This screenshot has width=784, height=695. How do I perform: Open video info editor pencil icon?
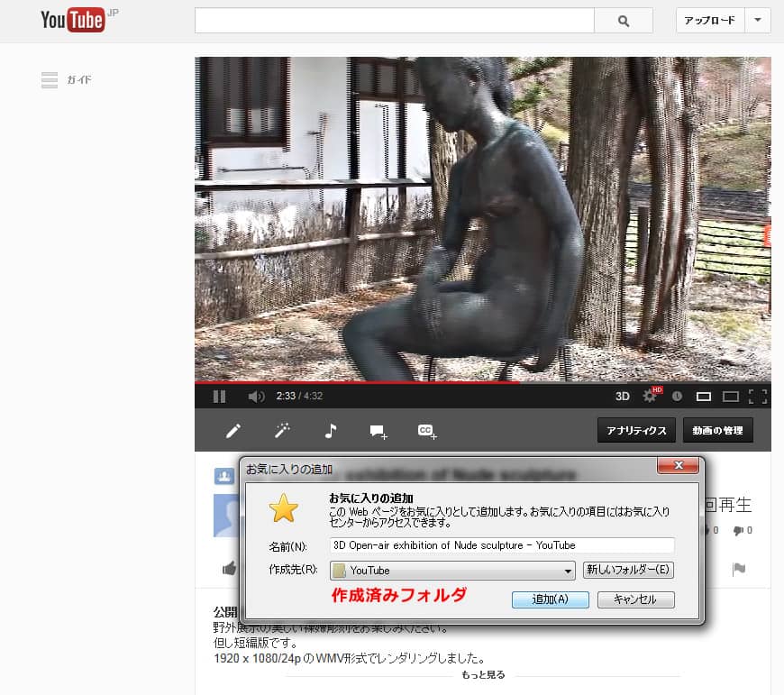pos(233,431)
